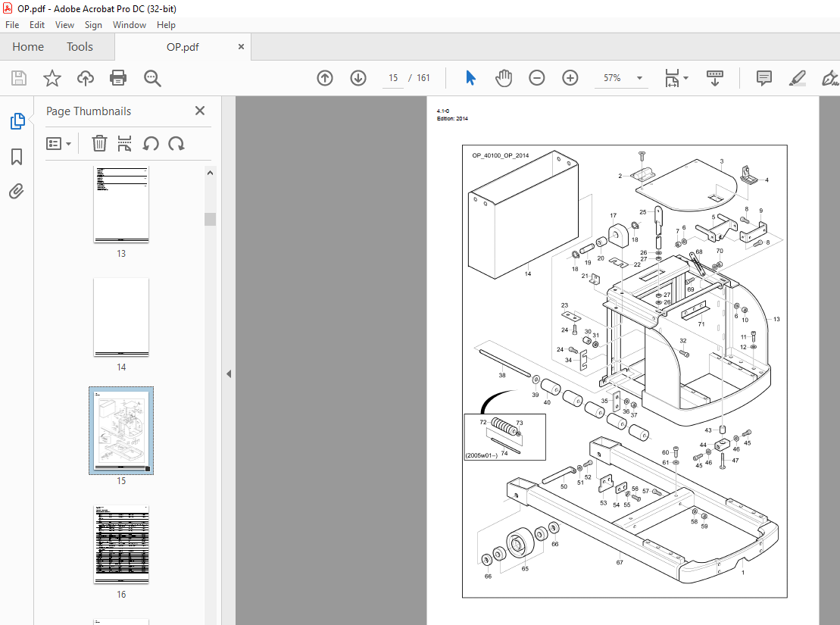The image size is (840, 625).
Task: Print the document with printer icon
Action: (118, 78)
